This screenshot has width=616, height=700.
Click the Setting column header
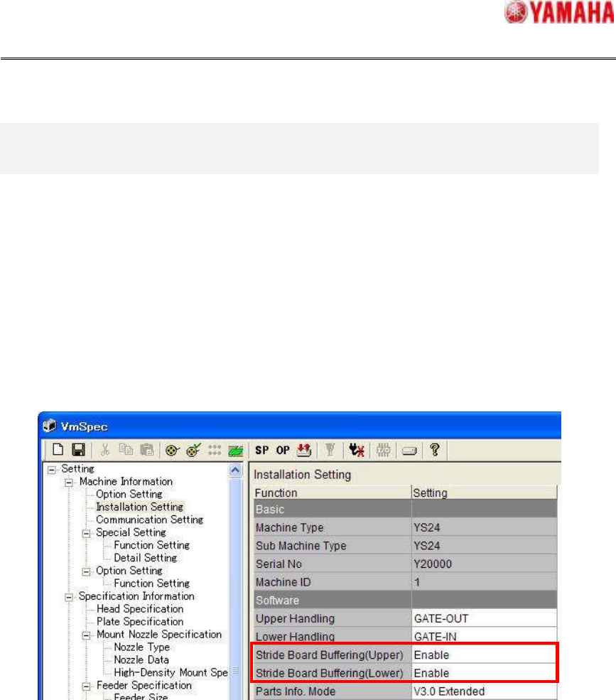[484, 493]
